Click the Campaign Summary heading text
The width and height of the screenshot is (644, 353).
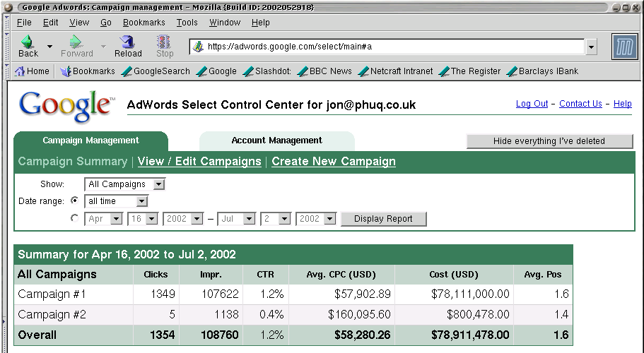(73, 162)
